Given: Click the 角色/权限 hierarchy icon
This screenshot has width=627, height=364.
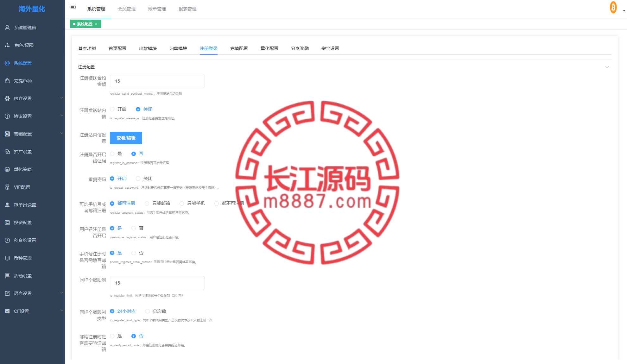Looking at the screenshot, I should tap(7, 45).
